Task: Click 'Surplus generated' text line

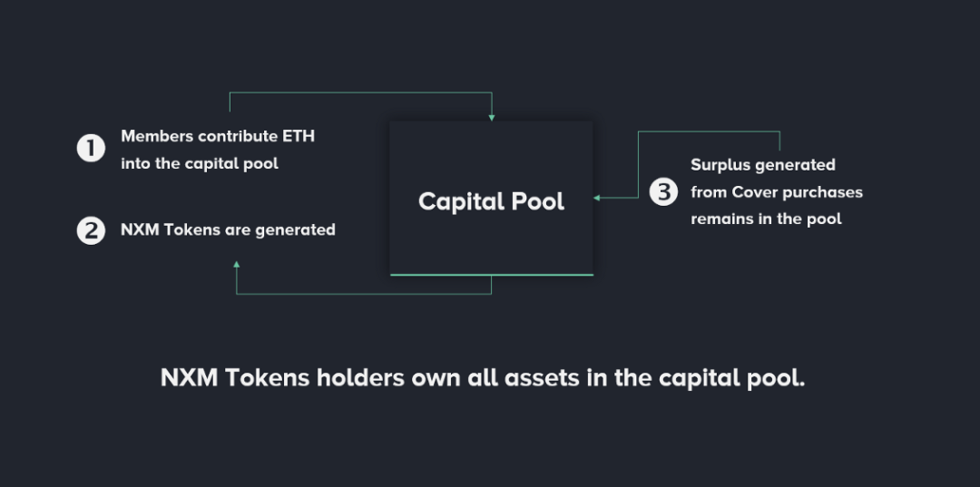Action: [762, 165]
